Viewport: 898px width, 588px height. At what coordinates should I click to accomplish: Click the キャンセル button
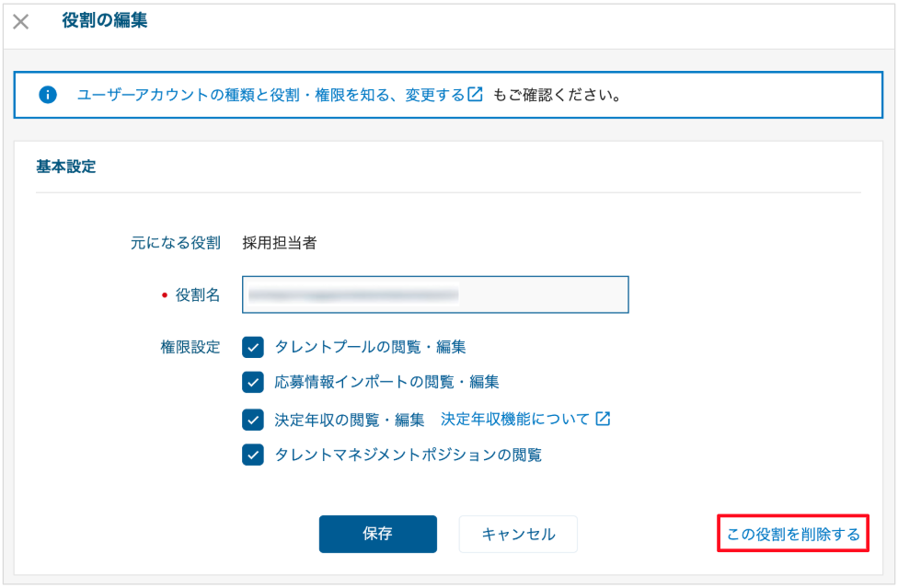tap(518, 534)
